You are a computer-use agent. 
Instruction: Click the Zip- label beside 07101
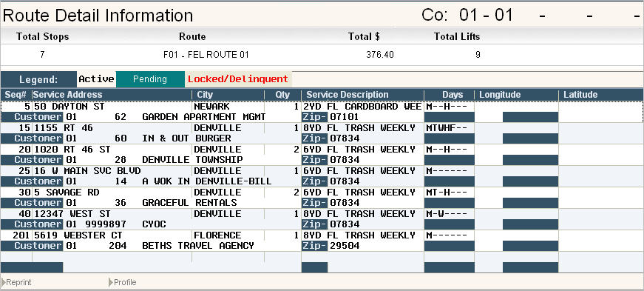coord(315,117)
